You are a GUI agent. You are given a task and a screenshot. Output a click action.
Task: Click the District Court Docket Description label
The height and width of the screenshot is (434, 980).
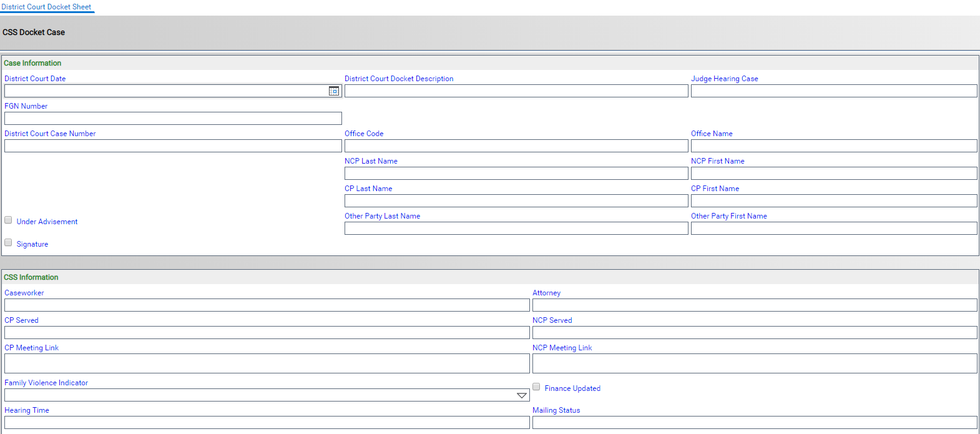pyautogui.click(x=399, y=79)
